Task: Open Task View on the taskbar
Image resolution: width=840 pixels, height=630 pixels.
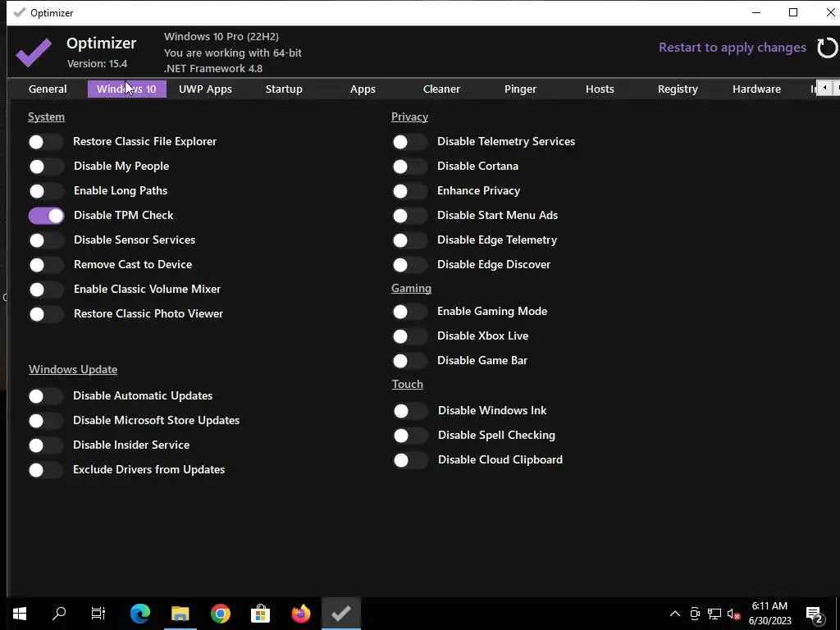Action: click(98, 614)
